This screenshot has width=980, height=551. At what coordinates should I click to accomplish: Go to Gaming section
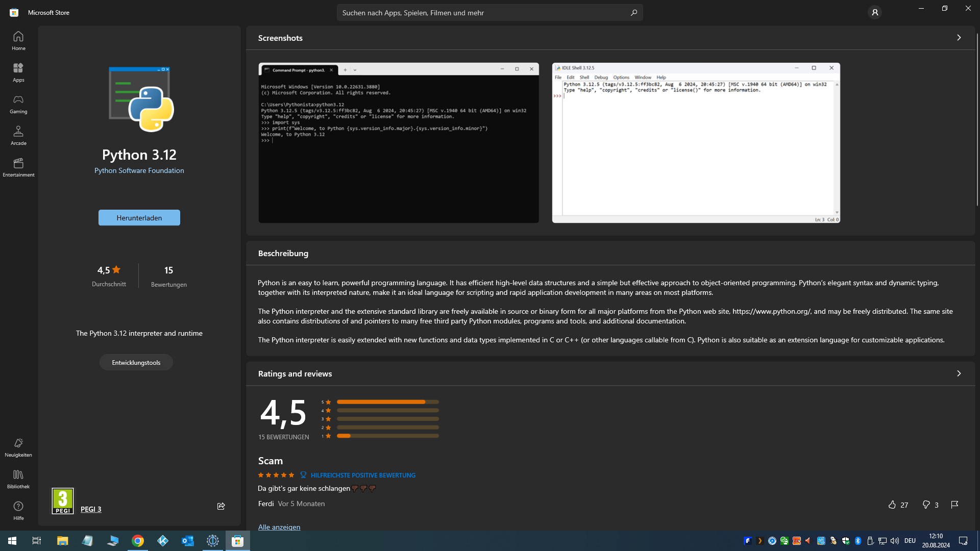[x=18, y=104]
